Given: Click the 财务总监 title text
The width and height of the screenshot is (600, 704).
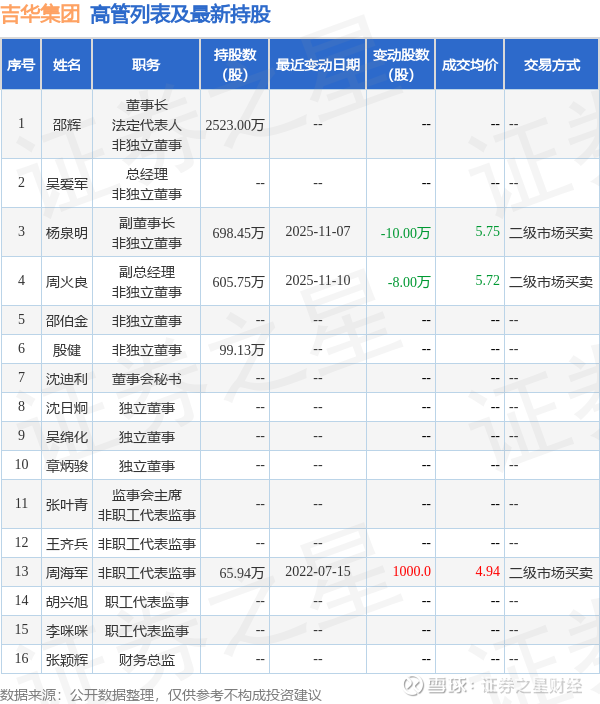Looking at the screenshot, I should pos(146,660).
